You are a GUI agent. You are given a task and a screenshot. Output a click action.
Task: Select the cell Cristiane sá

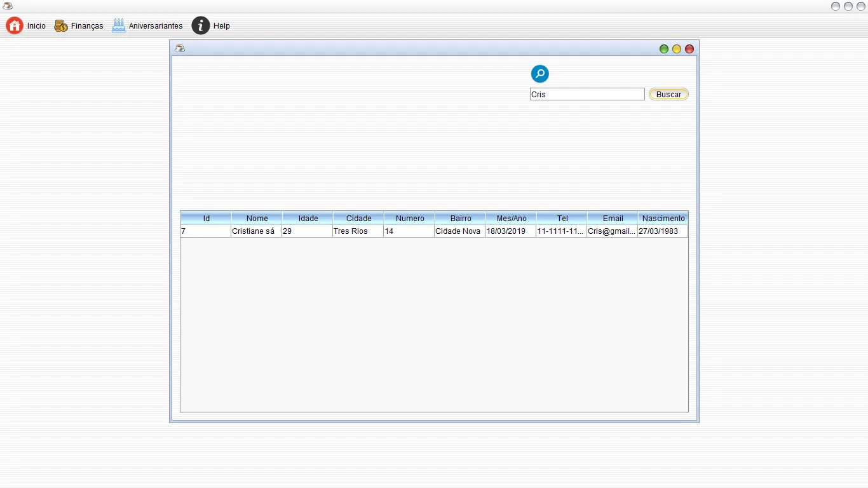click(257, 231)
